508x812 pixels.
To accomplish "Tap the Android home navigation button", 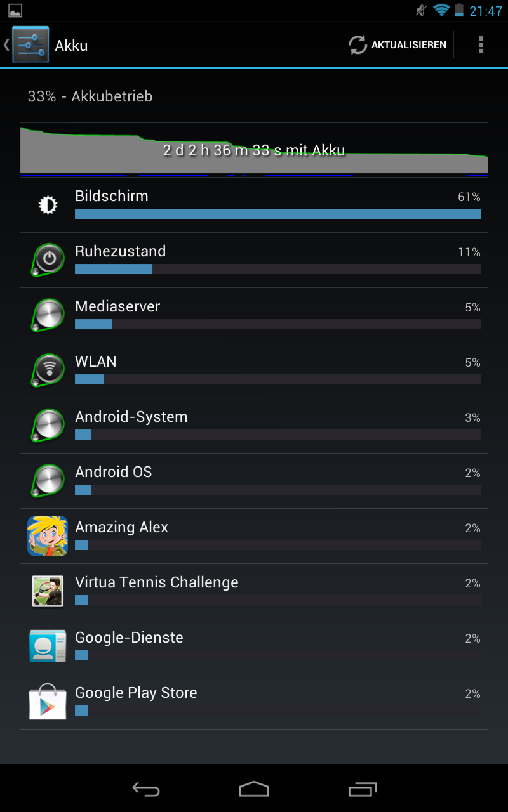I will tap(254, 789).
